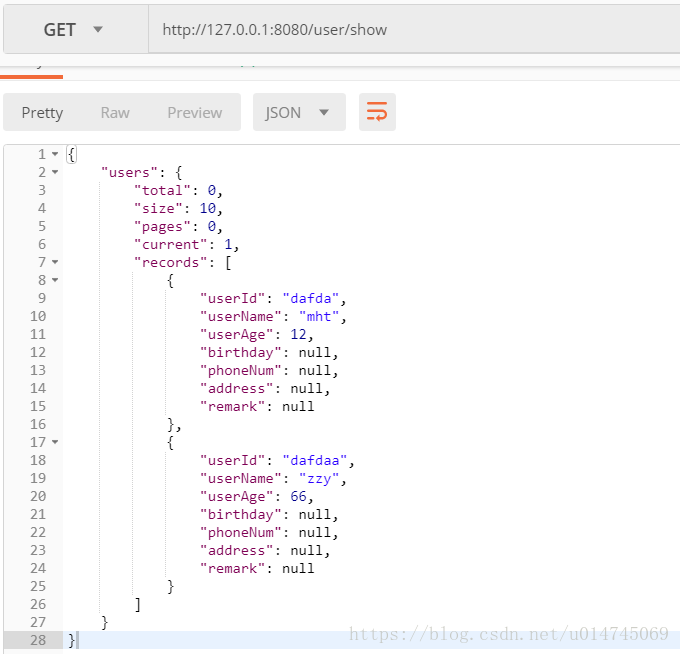Viewport: 680px width, 654px height.
Task: Toggle the wrap lines icon button
Action: (377, 112)
